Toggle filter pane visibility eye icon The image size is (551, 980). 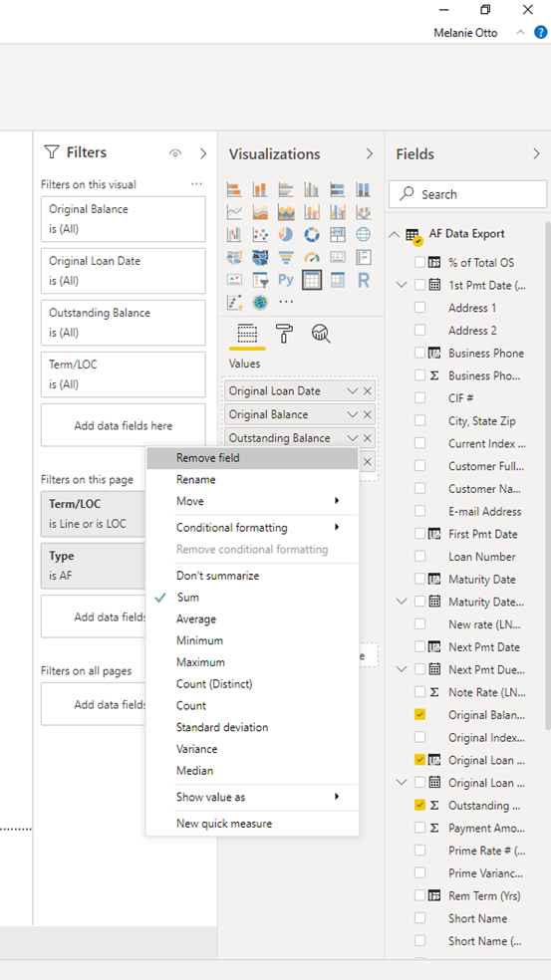pyautogui.click(x=175, y=153)
